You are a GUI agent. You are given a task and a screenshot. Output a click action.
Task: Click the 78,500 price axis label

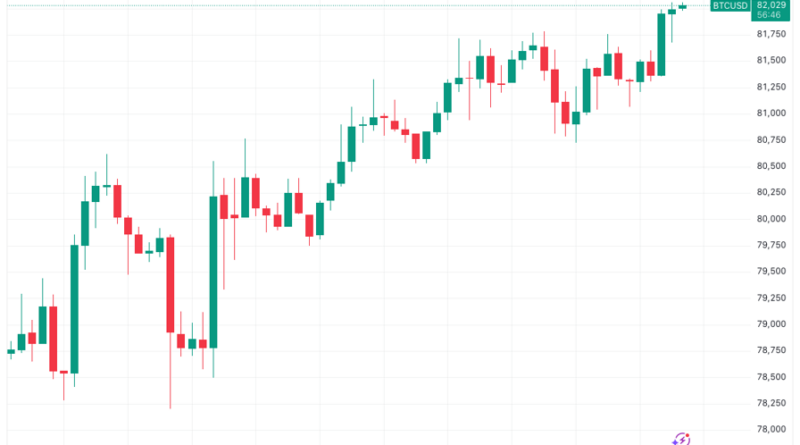[x=771, y=377]
